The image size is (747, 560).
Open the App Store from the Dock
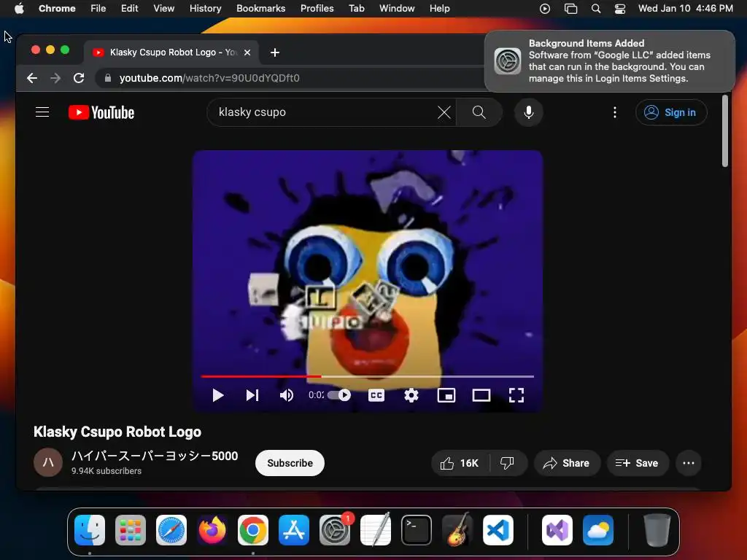tap(294, 530)
